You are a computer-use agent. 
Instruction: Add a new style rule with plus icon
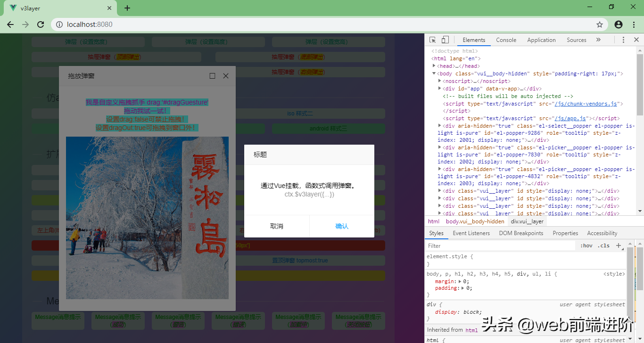pos(619,245)
